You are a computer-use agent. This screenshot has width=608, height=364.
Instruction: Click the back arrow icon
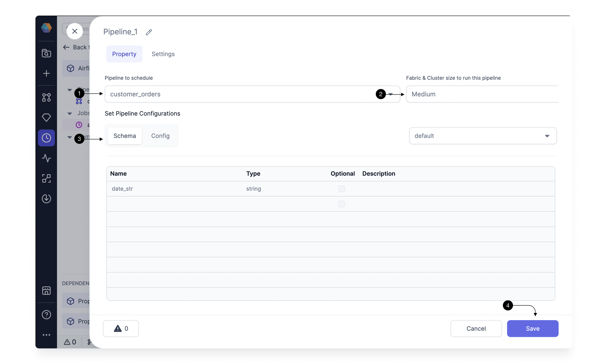66,47
